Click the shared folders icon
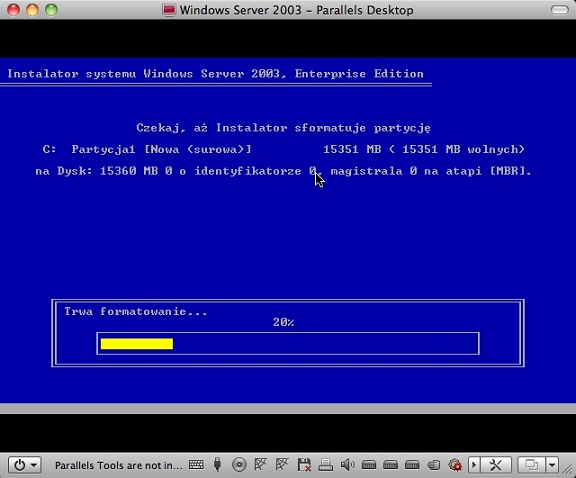 [434, 466]
